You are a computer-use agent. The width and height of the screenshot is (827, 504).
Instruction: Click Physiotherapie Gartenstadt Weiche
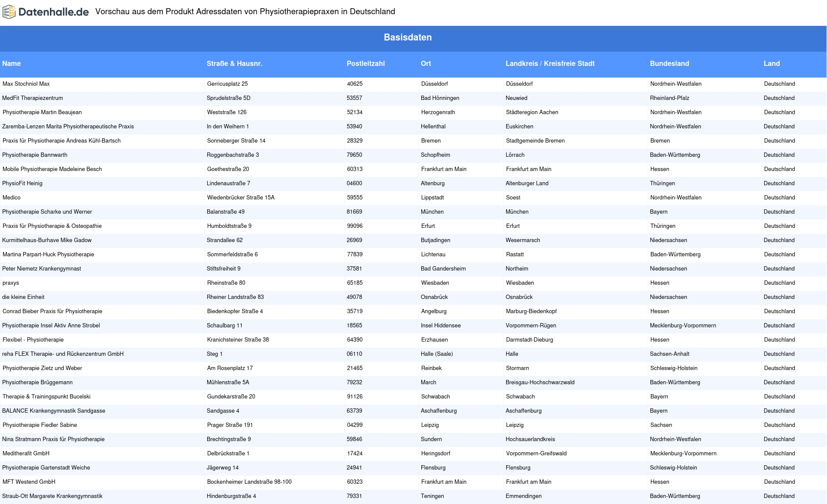point(46,468)
